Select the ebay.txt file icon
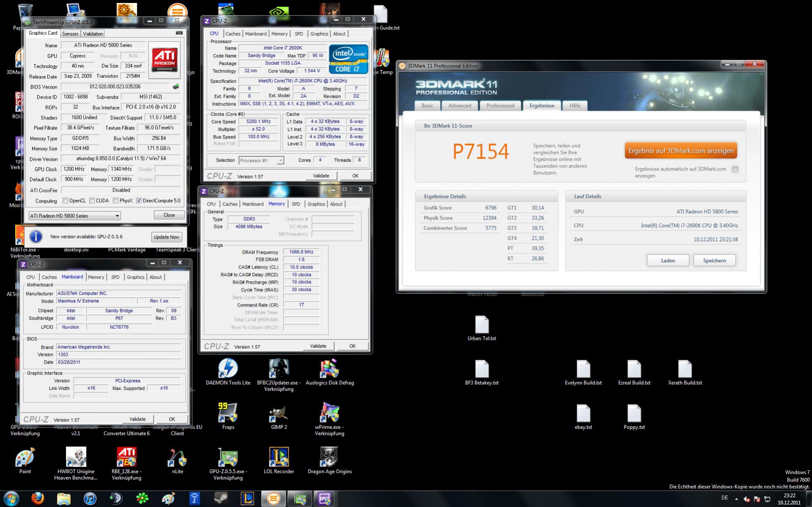Viewport: 812px width, 507px height. pyautogui.click(x=584, y=413)
